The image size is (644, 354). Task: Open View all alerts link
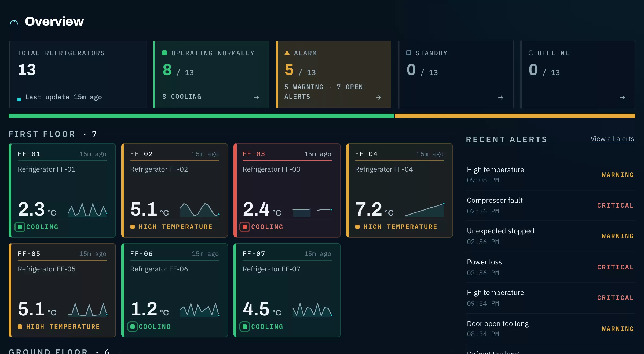coord(612,139)
